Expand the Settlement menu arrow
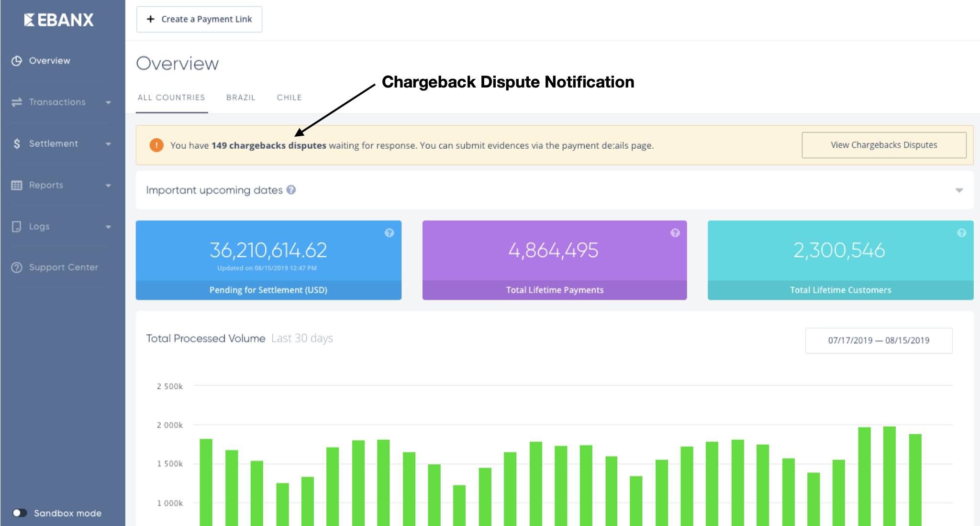 (x=108, y=144)
